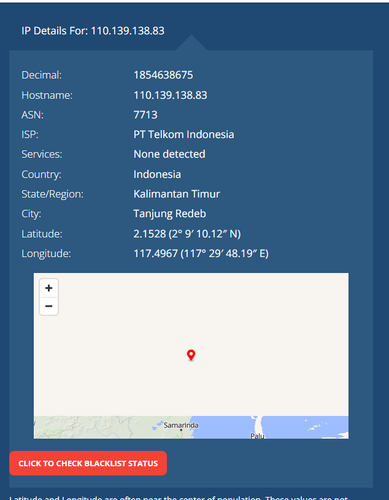The height and width of the screenshot is (500, 389).
Task: Click the Country: field label
Action: [x=41, y=174]
